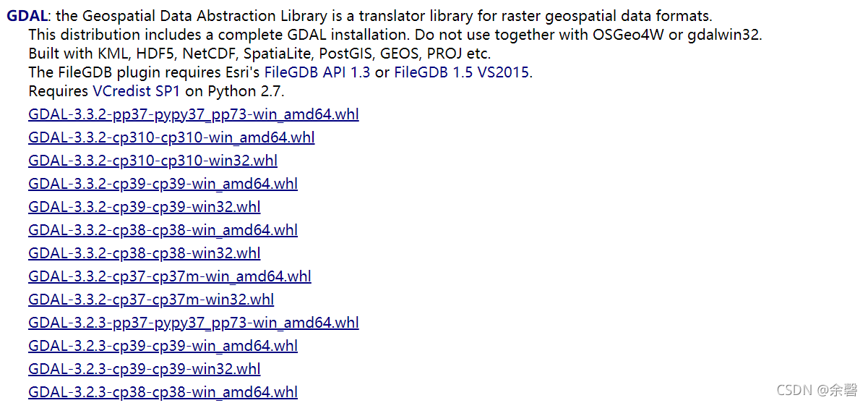Open the FileGDB 1.5 VS2015 link

[x=462, y=72]
